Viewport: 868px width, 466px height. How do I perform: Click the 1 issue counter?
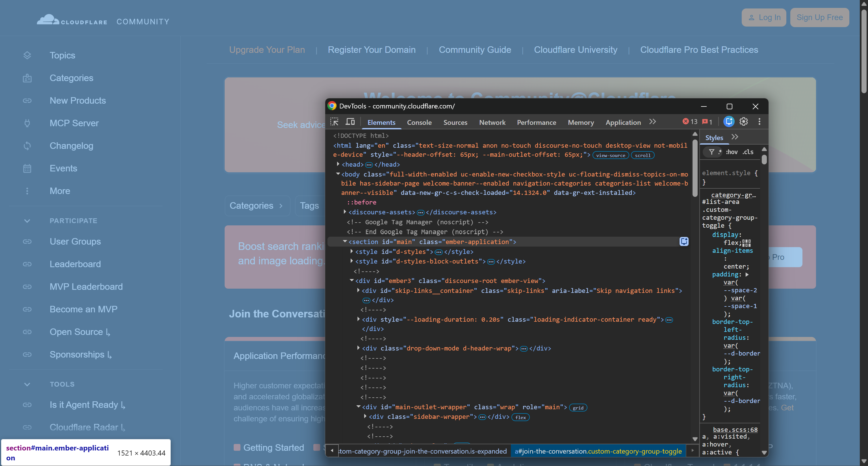coord(707,121)
